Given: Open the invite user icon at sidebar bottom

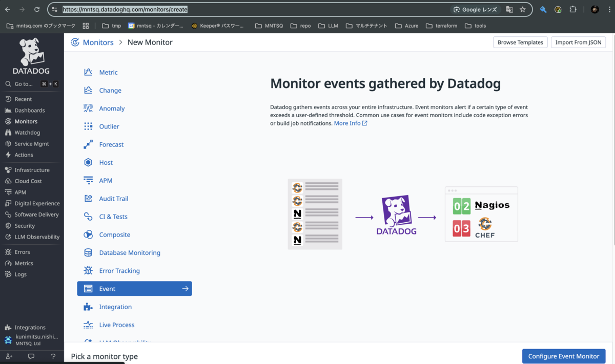Looking at the screenshot, I should coord(9,356).
